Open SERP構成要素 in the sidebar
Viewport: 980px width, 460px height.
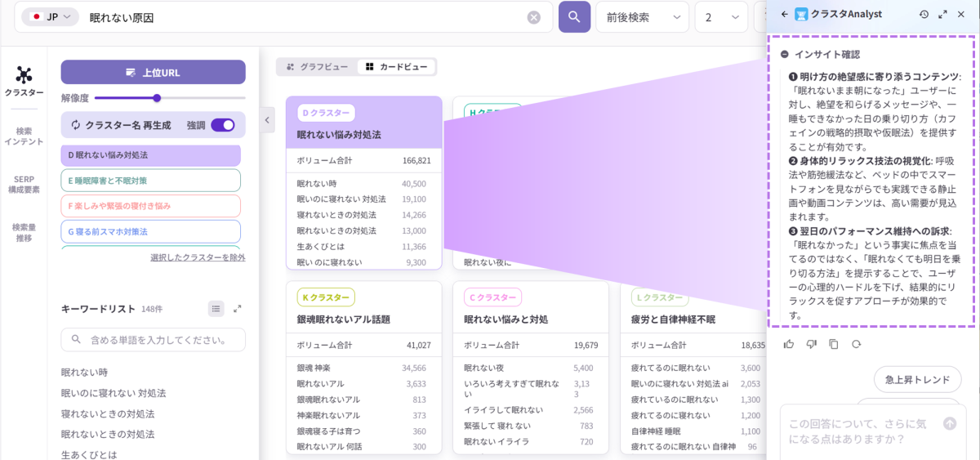pyautogui.click(x=24, y=184)
